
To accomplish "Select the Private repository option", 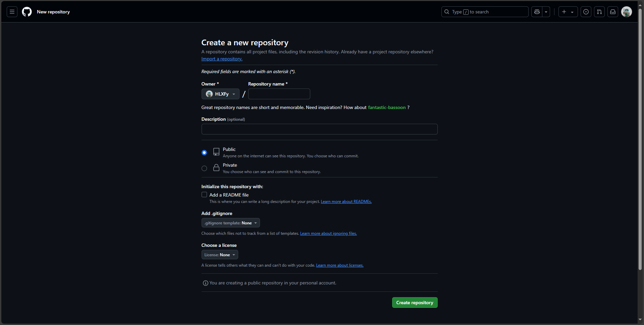I will click(x=204, y=168).
